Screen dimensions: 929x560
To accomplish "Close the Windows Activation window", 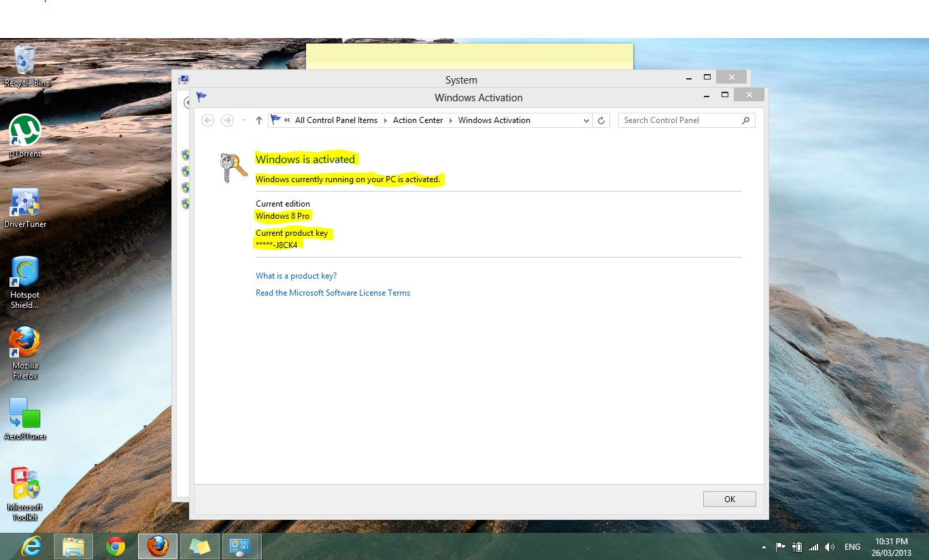I will tap(749, 95).
